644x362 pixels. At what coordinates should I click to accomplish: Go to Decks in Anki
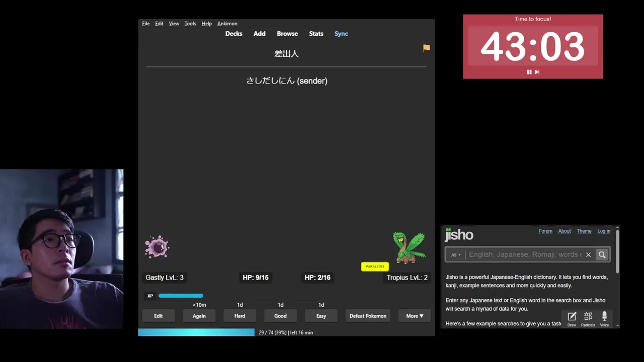pos(233,34)
